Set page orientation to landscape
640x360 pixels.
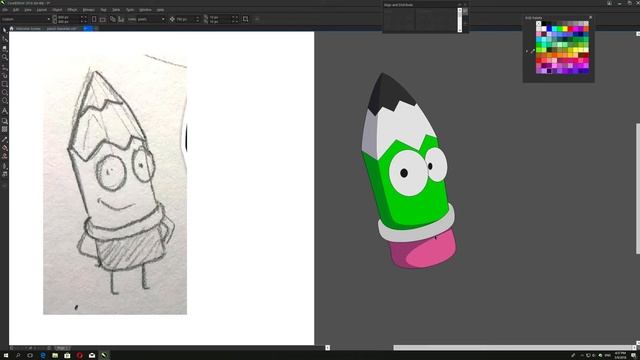[102, 19]
